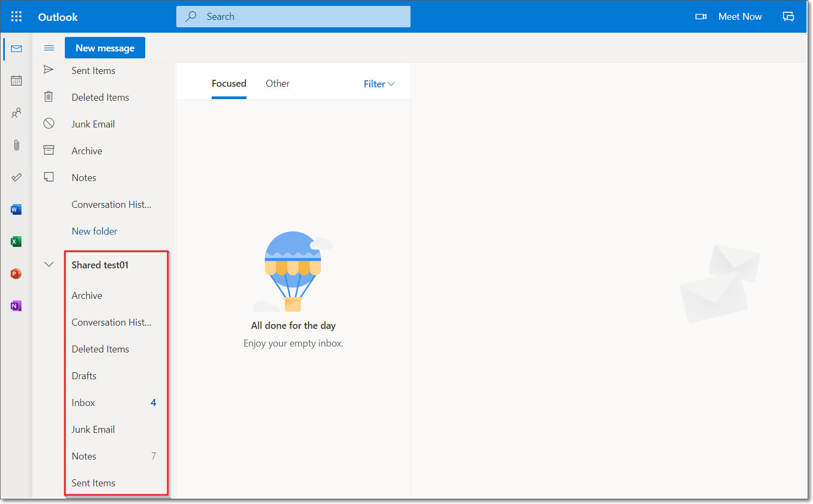
Task: Launch PowerPoint from the left rail
Action: pos(16,274)
